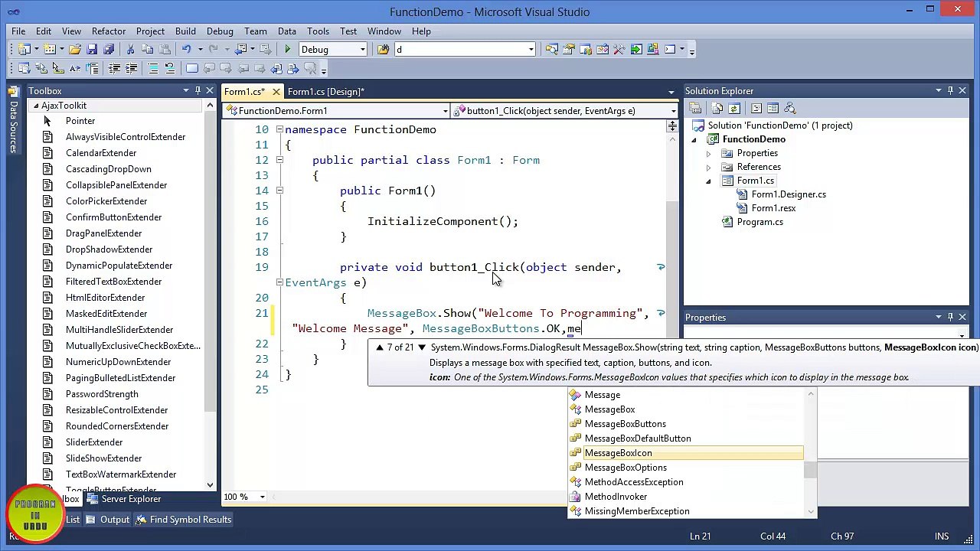This screenshot has width=980, height=551.
Task: Open the Output tab
Action: coord(107,520)
